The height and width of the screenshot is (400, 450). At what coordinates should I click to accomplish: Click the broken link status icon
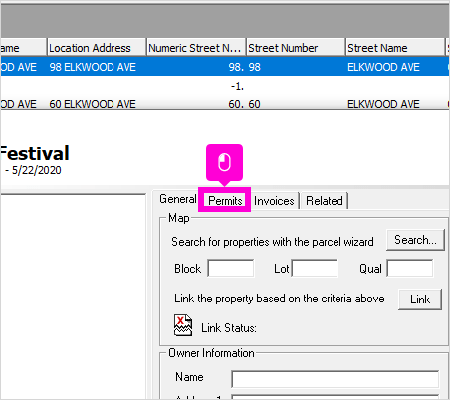[183, 325]
